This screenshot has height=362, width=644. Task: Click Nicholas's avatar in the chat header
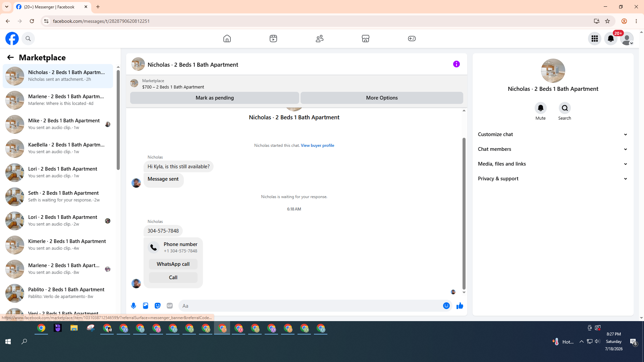pyautogui.click(x=138, y=64)
